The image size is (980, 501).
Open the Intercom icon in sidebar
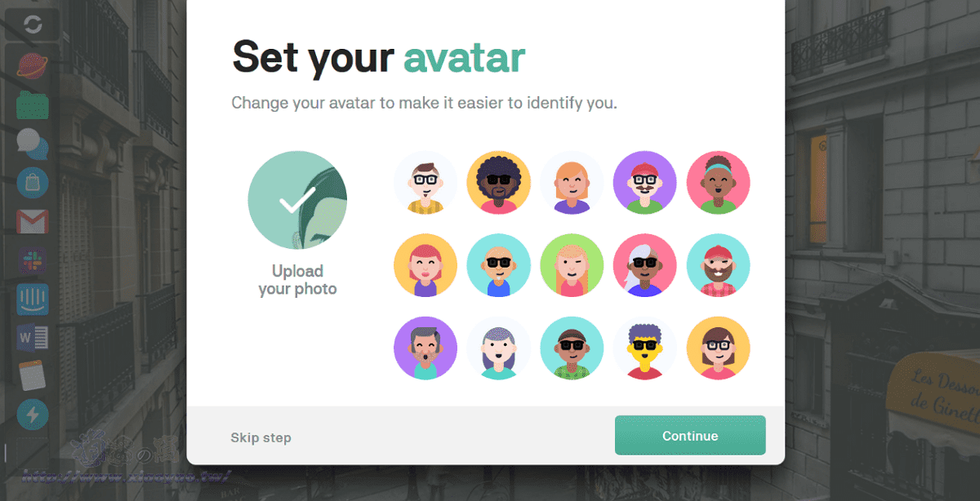click(x=33, y=299)
